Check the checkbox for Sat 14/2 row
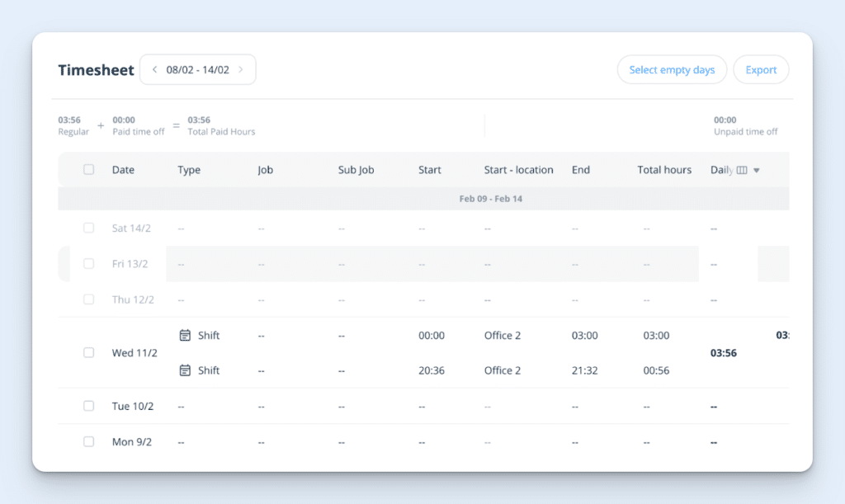 click(88, 228)
